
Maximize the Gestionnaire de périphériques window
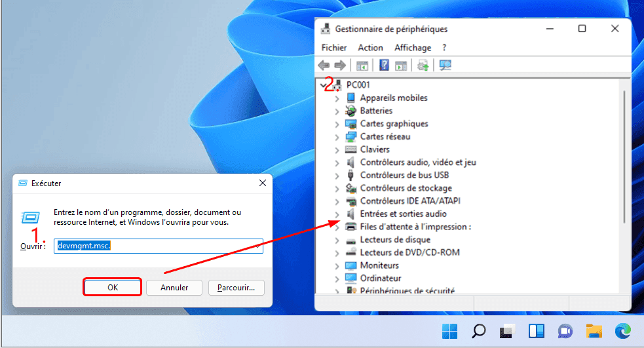[582, 28]
